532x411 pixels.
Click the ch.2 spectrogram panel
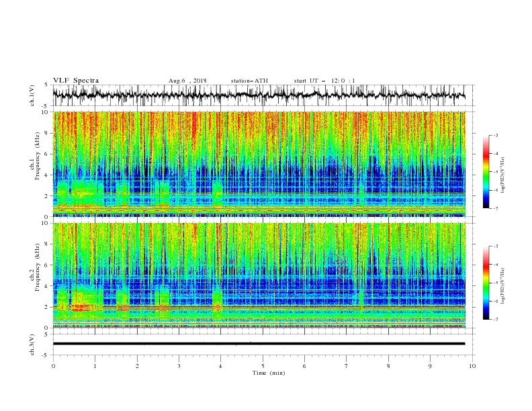259,275
